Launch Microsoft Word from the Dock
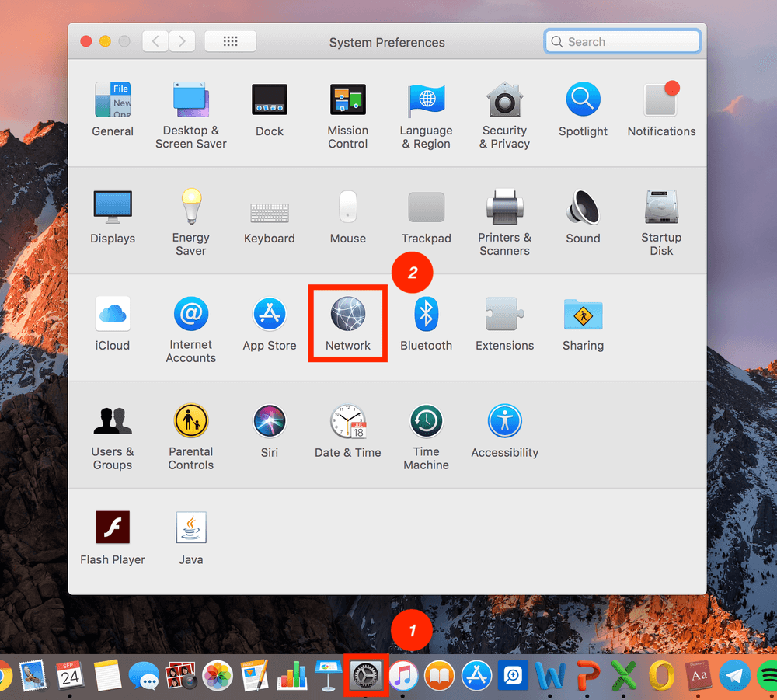777x700 pixels. [x=549, y=675]
